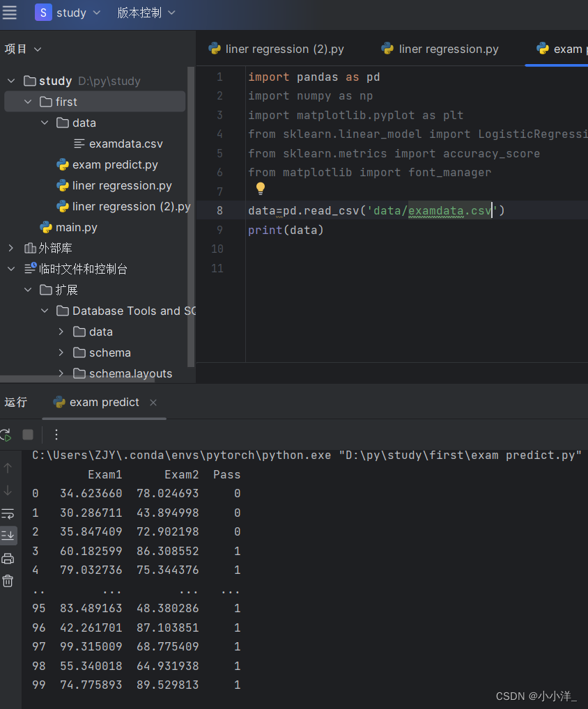Open more run options via three dots

click(56, 434)
